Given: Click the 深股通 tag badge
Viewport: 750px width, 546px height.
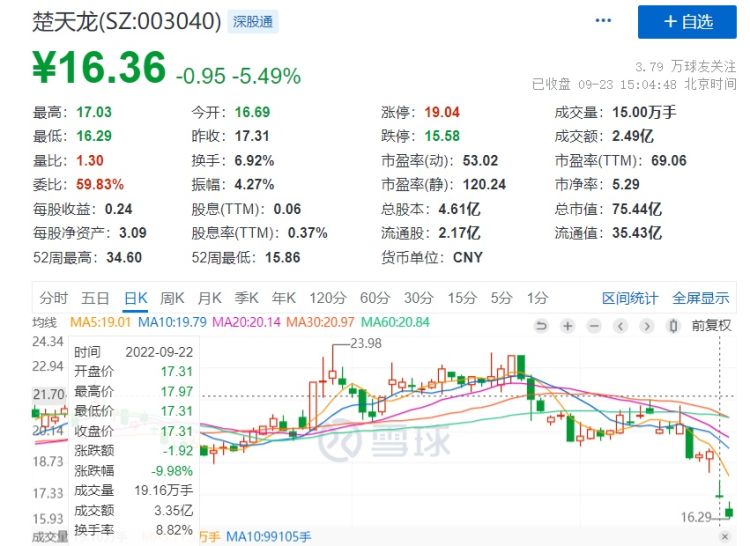Looking at the screenshot, I should [x=253, y=22].
